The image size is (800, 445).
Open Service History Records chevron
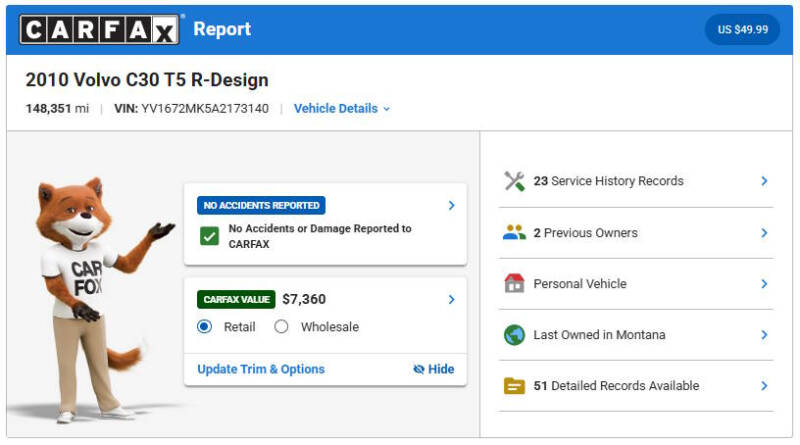(764, 181)
